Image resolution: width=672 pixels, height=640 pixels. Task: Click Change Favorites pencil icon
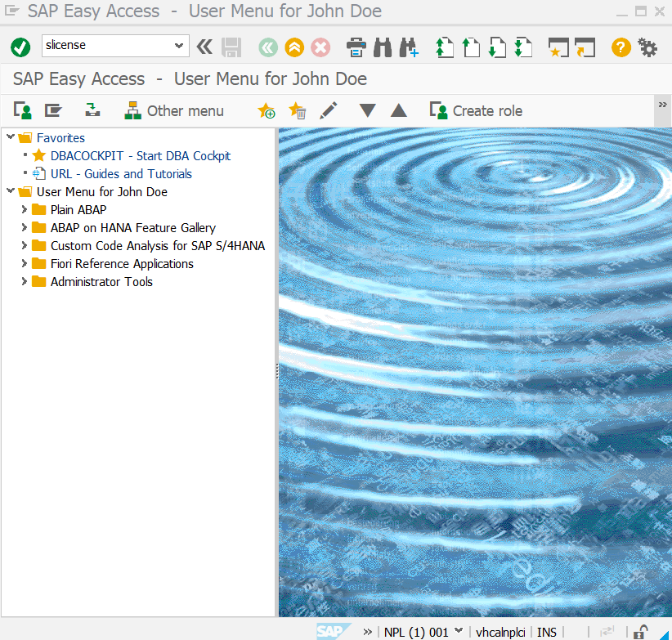(329, 110)
